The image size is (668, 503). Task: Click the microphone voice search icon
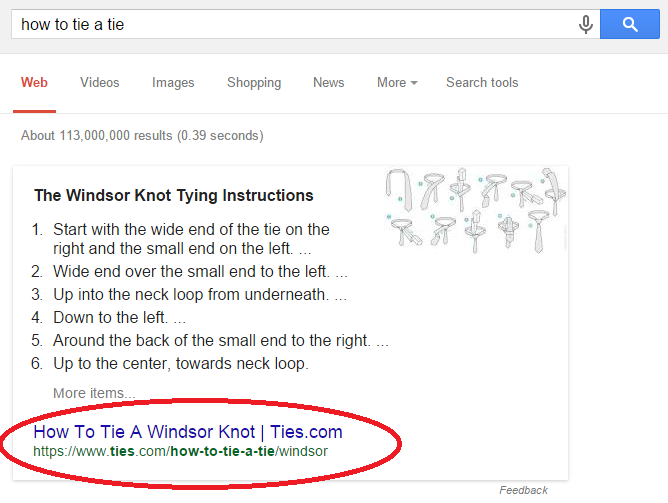coord(586,24)
